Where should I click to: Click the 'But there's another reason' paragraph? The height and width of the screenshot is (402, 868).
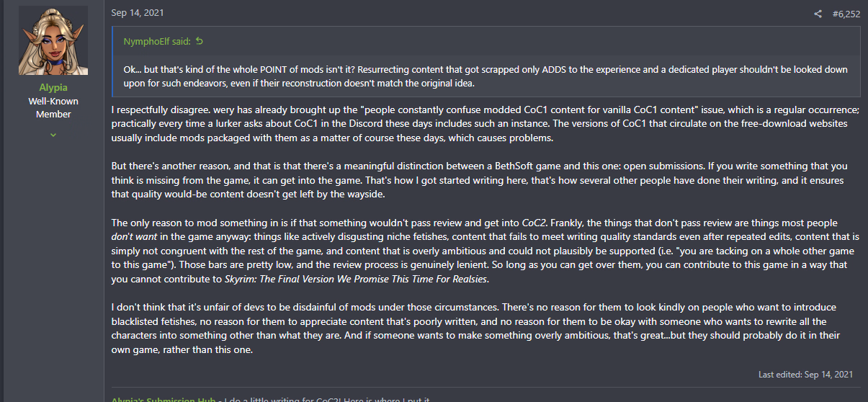click(x=475, y=179)
